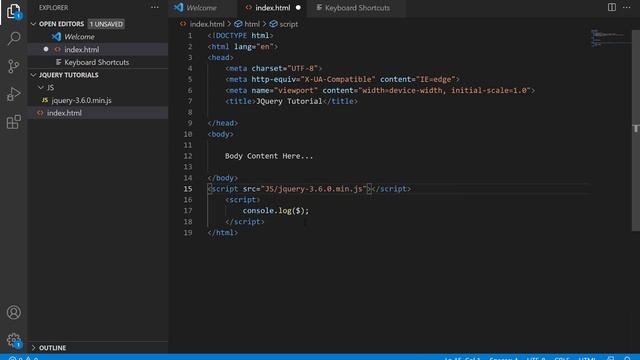Open the Run and Debug view
The image size is (640, 360).
tap(13, 94)
